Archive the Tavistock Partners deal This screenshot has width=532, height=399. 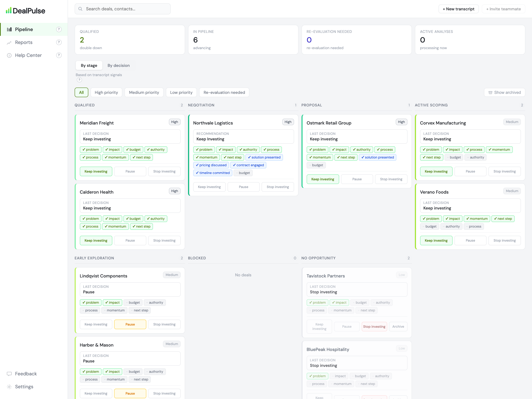click(x=398, y=327)
